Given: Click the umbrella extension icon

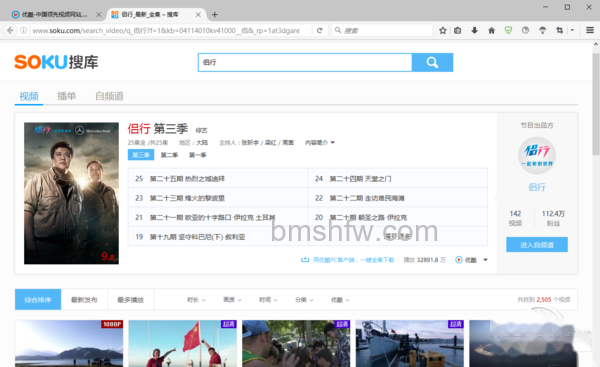Looking at the screenshot, I should pos(542,30).
